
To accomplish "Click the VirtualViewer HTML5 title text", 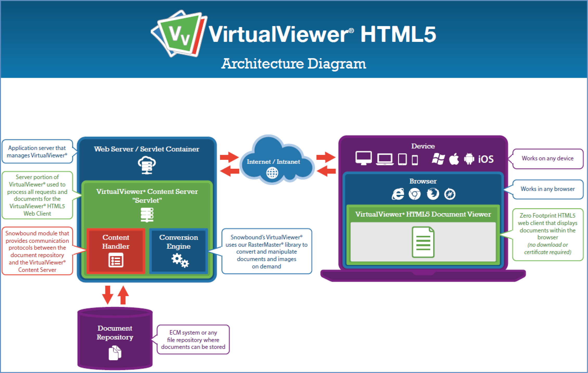I will pyautogui.click(x=322, y=34).
